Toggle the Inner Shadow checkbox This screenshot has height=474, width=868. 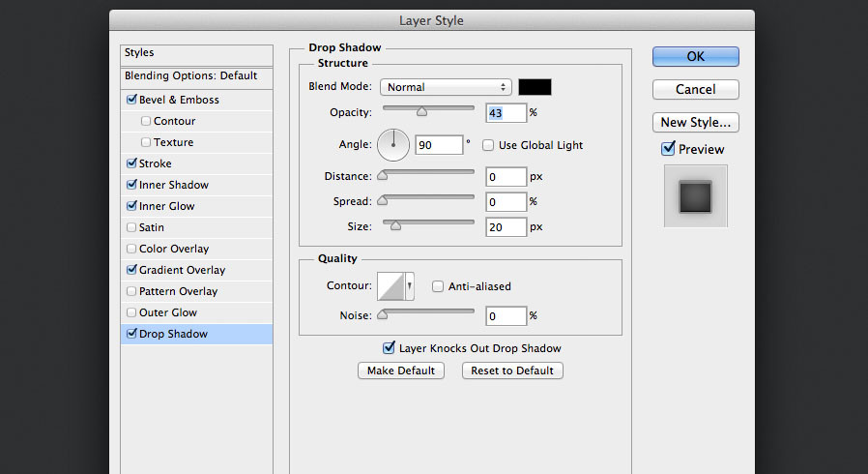(131, 185)
